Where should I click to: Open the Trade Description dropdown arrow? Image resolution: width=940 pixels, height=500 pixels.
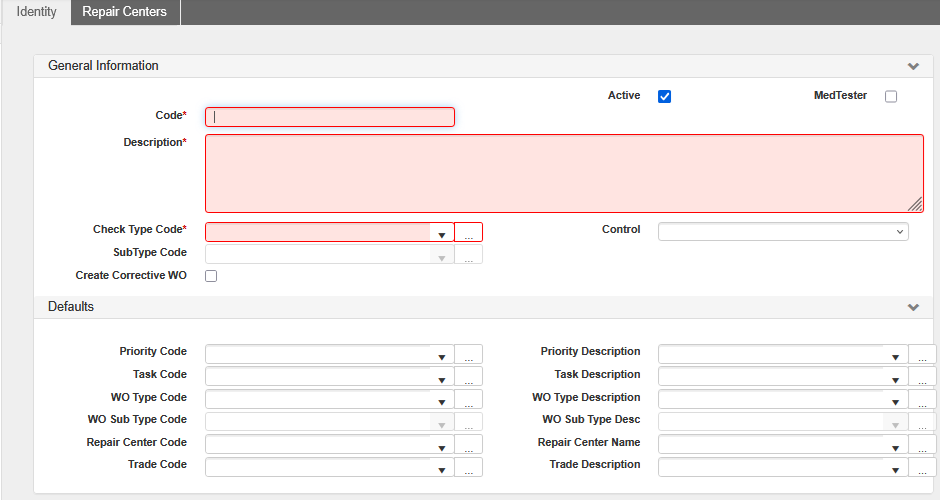click(x=895, y=467)
